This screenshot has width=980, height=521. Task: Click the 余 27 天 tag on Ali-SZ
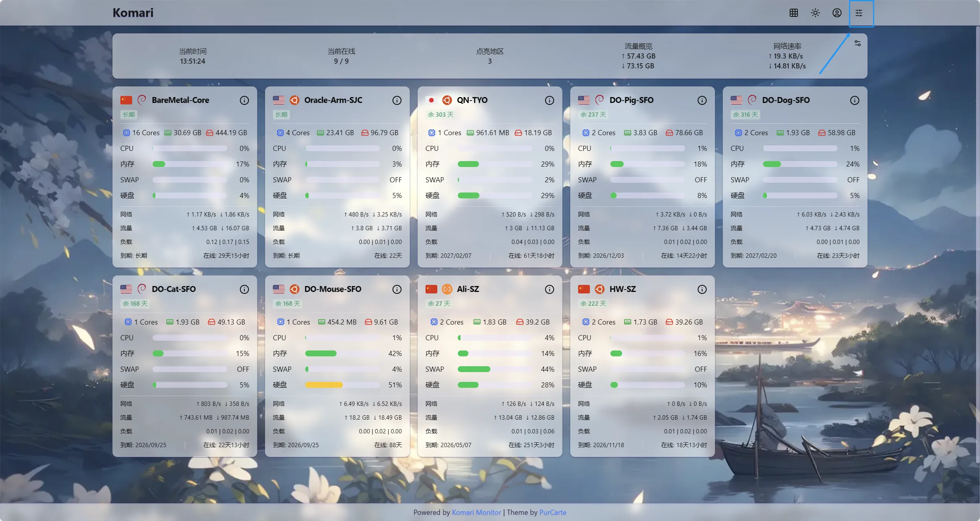coord(439,304)
